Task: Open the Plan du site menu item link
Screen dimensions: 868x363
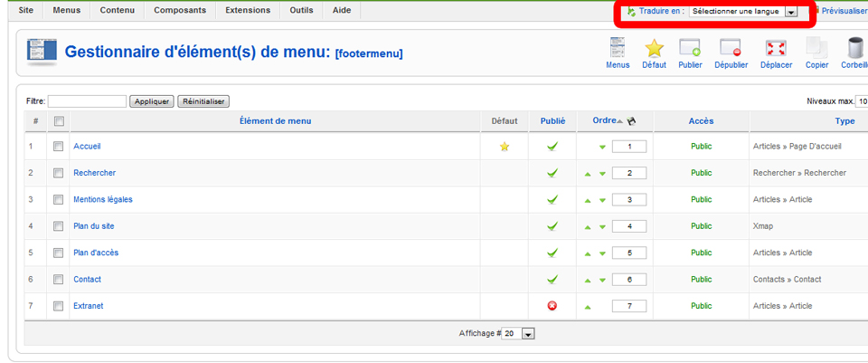Action: 94,226
